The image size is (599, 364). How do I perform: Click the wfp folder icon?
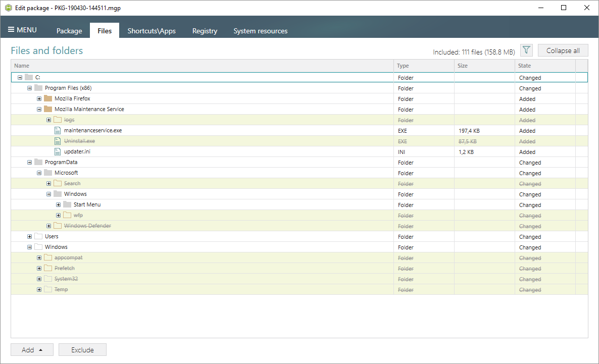coord(67,215)
